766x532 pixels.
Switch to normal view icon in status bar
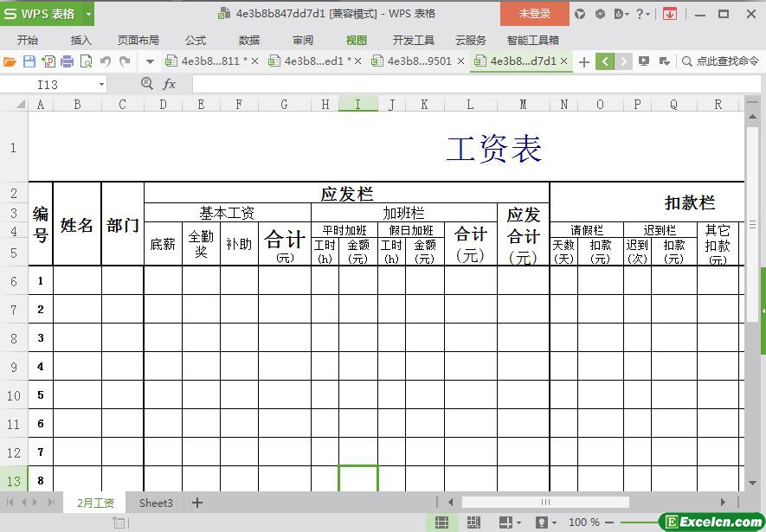tap(441, 522)
